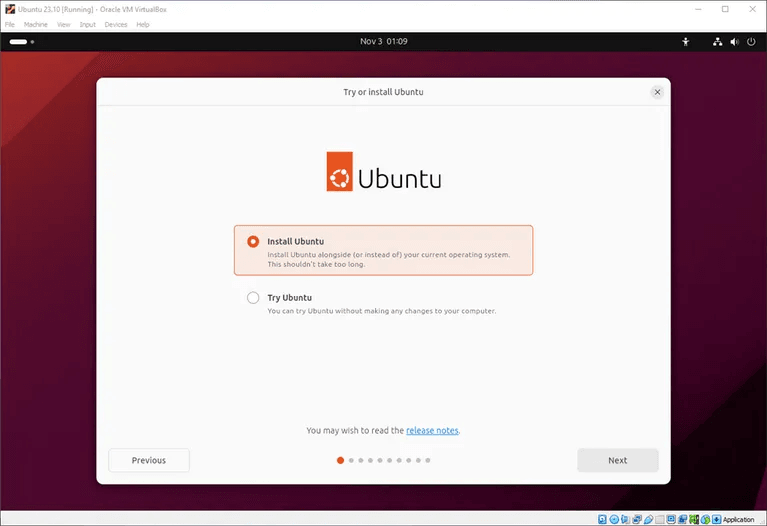This screenshot has width=767, height=526.
Task: Click the Application host key label
Action: tap(739, 520)
